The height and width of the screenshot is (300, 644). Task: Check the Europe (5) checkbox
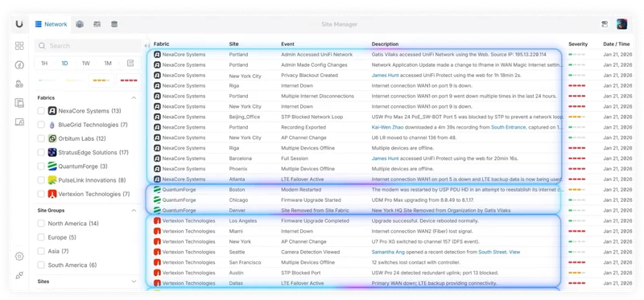pyautogui.click(x=41, y=237)
